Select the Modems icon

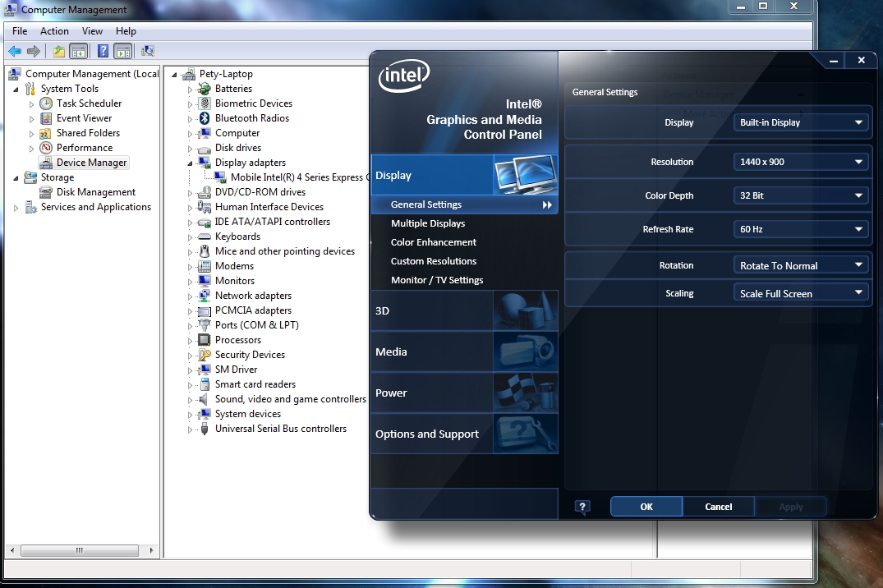pos(205,266)
